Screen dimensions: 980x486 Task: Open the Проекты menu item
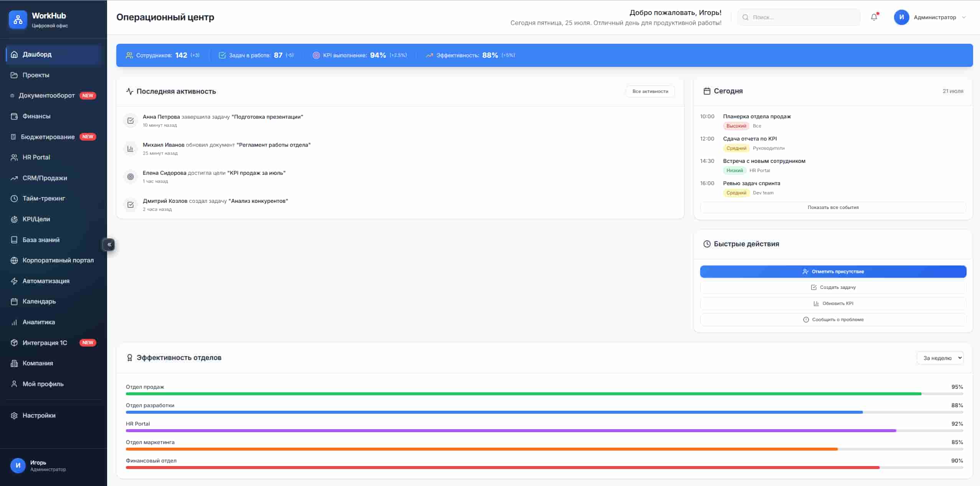click(x=36, y=75)
